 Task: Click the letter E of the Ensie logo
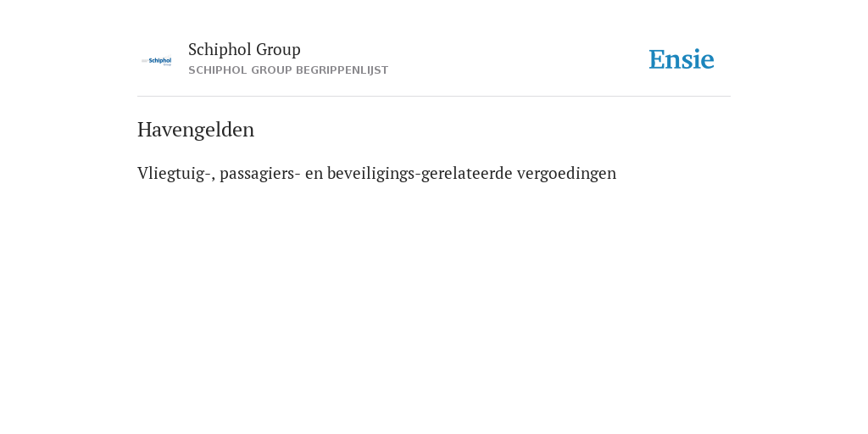pyautogui.click(x=657, y=59)
